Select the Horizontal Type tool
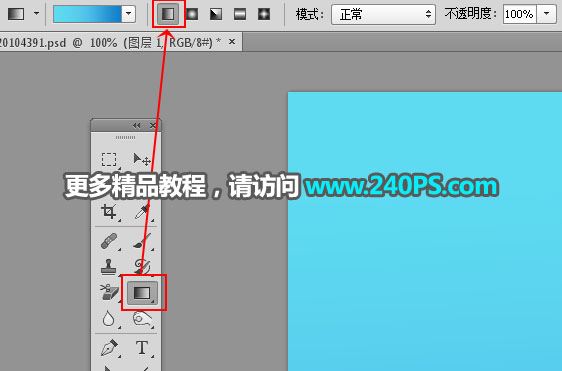This screenshot has height=371, width=562. tap(142, 348)
